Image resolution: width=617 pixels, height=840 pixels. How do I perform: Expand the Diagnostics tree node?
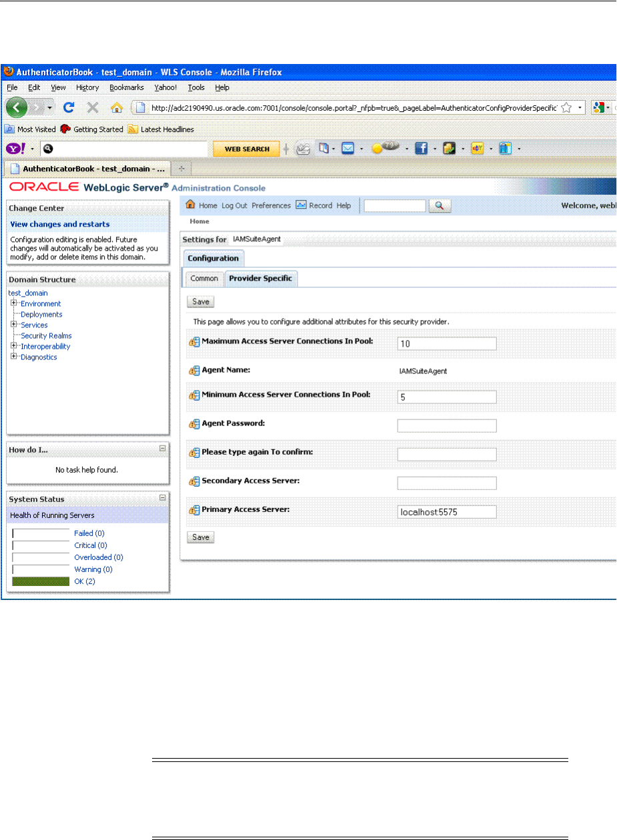point(13,357)
